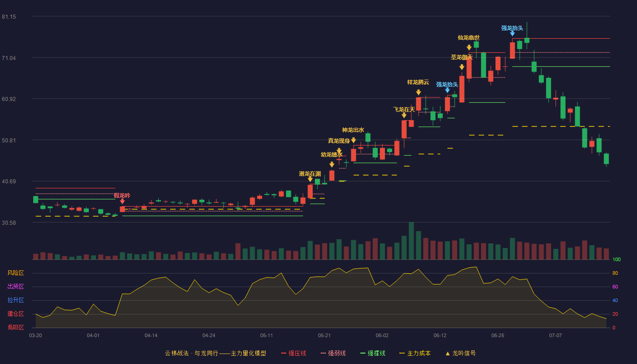Click the orange 80 indicator axis value
The image size is (637, 364).
[x=615, y=273]
